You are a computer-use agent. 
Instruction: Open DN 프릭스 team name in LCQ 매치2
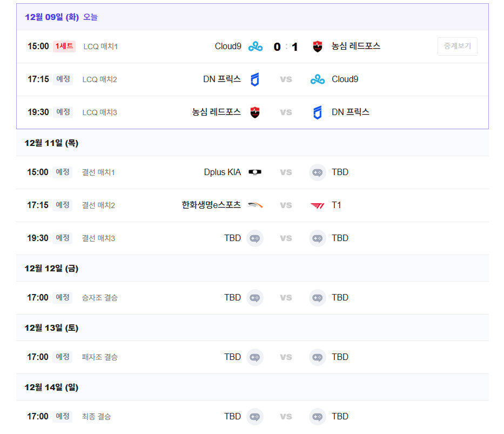coord(222,79)
